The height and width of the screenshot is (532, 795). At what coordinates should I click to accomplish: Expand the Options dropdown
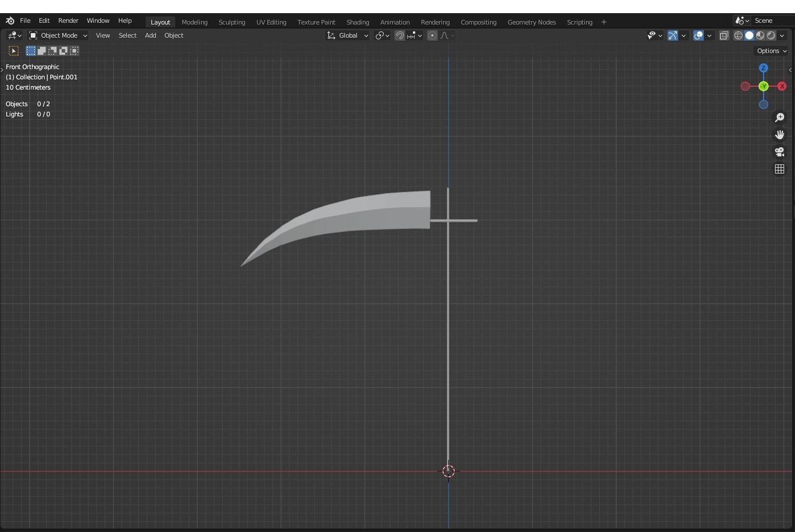click(x=770, y=51)
